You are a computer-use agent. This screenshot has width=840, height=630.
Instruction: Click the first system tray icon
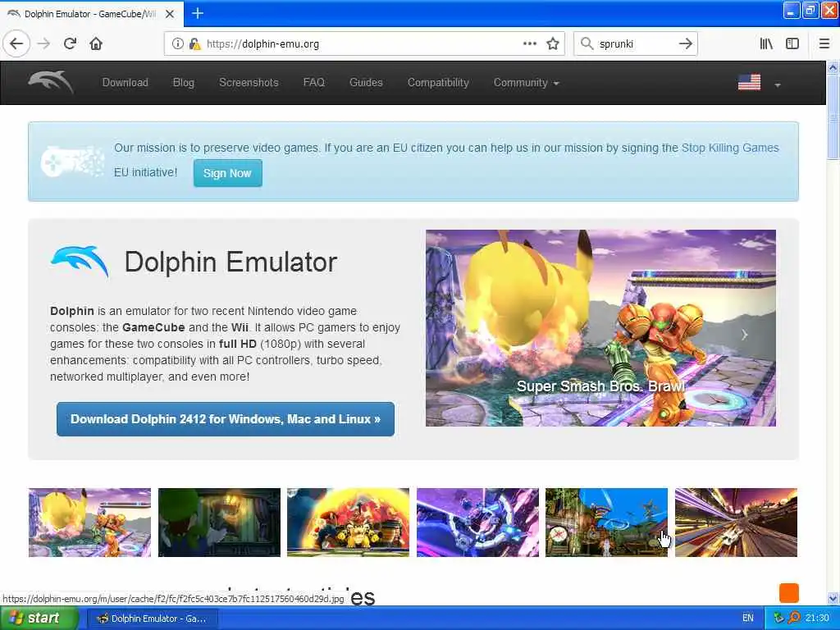778,619
